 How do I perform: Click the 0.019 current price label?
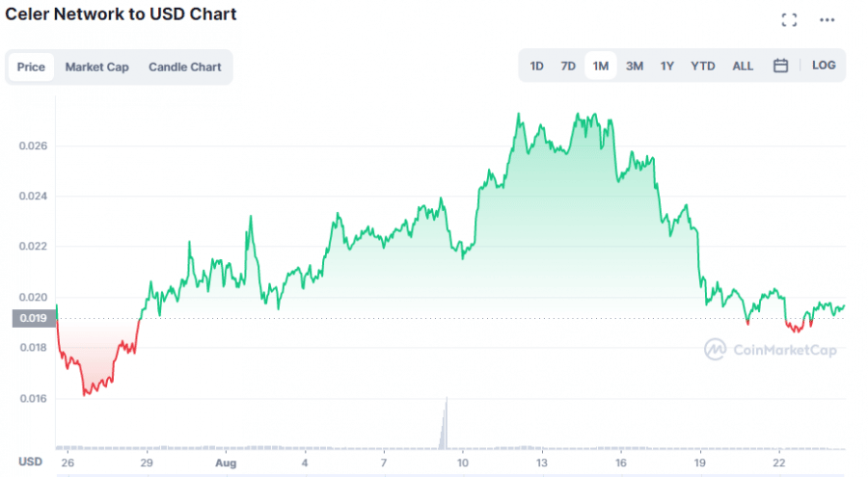click(34, 318)
